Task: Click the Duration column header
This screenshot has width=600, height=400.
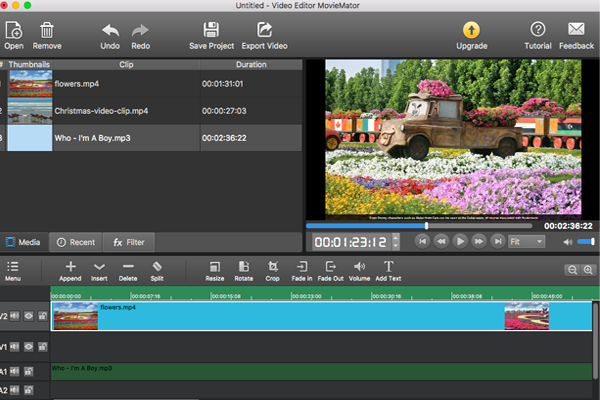Action: [x=251, y=64]
